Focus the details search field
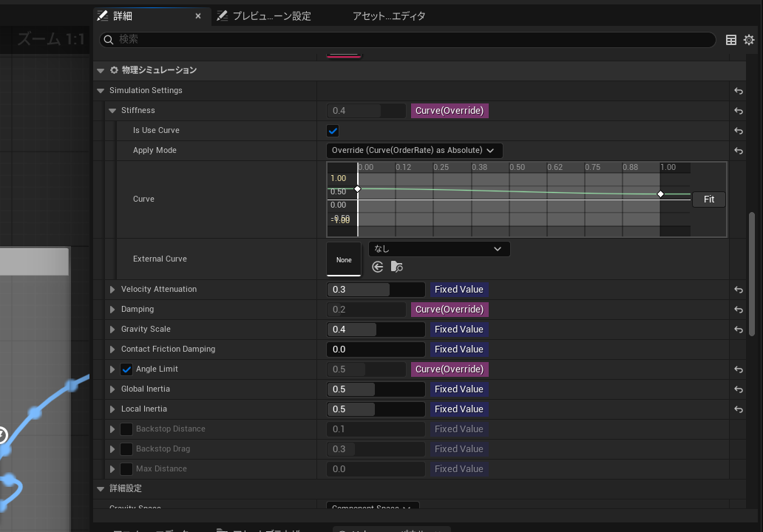The height and width of the screenshot is (532, 763). 407,40
